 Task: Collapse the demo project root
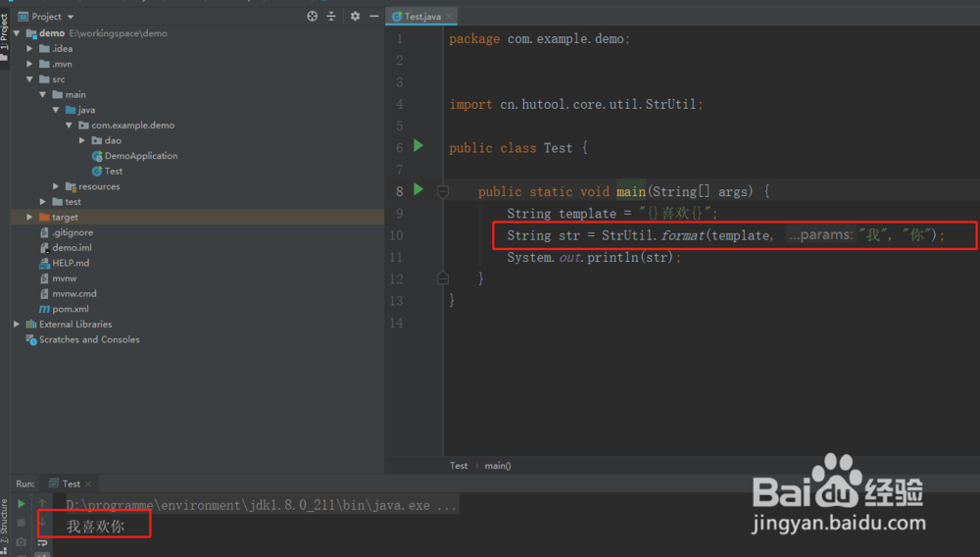coord(17,33)
